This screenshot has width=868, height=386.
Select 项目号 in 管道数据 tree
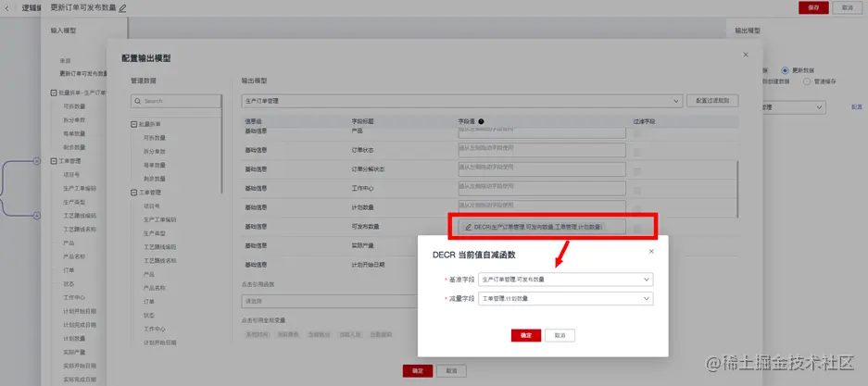pos(152,205)
